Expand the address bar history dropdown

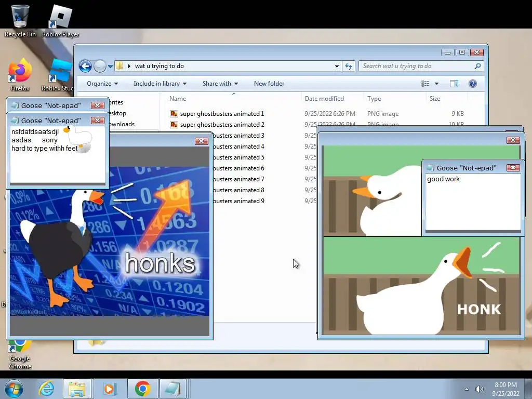pyautogui.click(x=337, y=66)
